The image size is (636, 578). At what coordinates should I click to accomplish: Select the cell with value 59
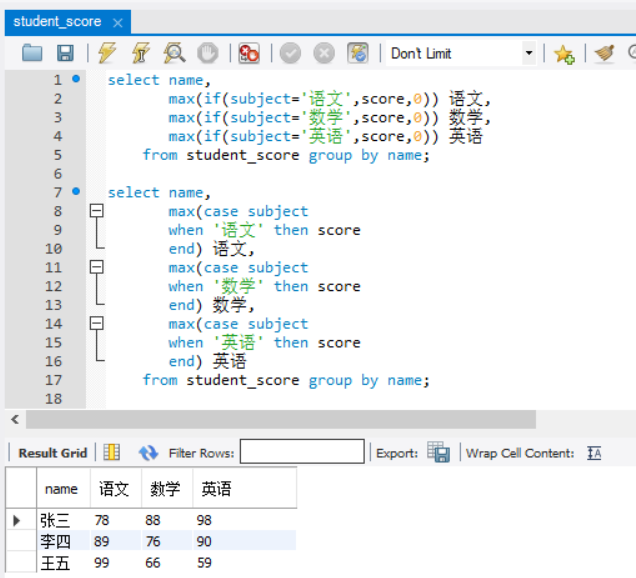245,563
